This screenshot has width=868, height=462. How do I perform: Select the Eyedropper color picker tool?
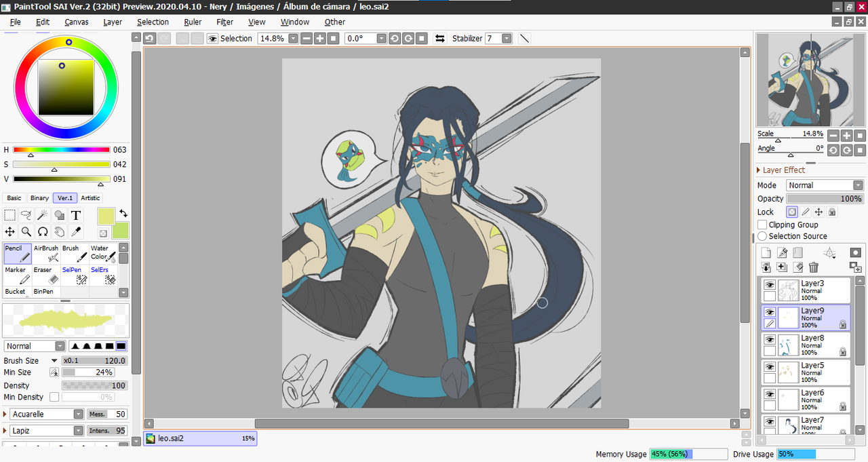click(x=76, y=232)
